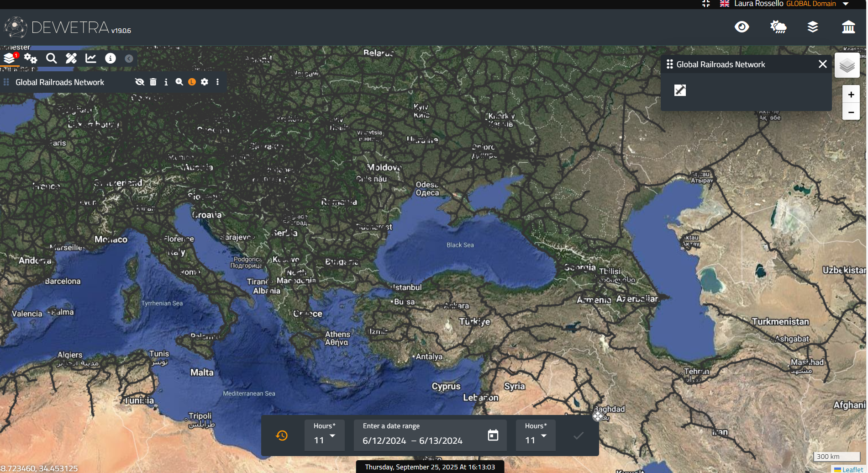Open the pencil and ruler drawing tool

(x=71, y=58)
